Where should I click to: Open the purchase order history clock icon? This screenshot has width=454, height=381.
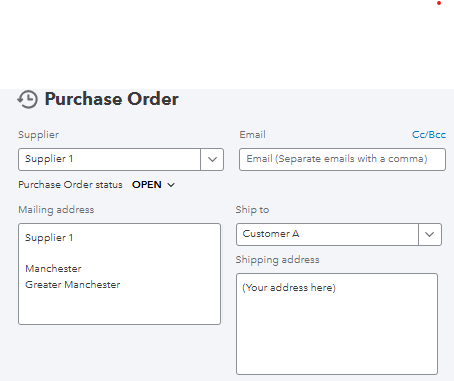(x=27, y=99)
